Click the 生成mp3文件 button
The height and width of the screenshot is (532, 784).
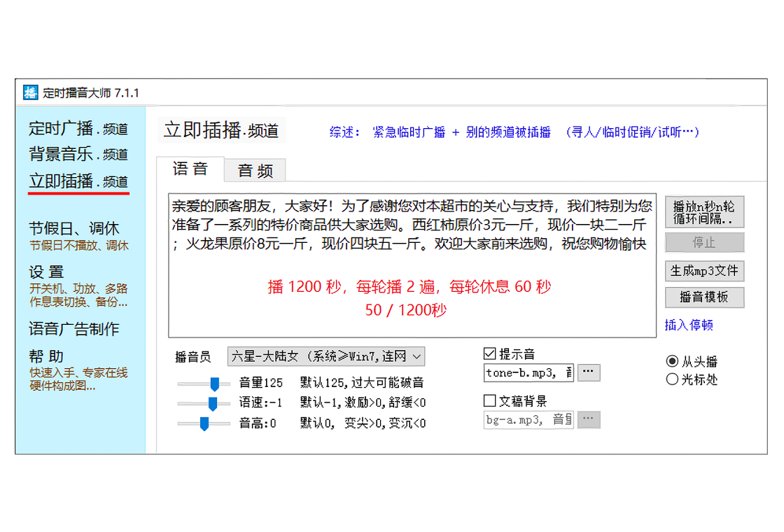click(704, 271)
